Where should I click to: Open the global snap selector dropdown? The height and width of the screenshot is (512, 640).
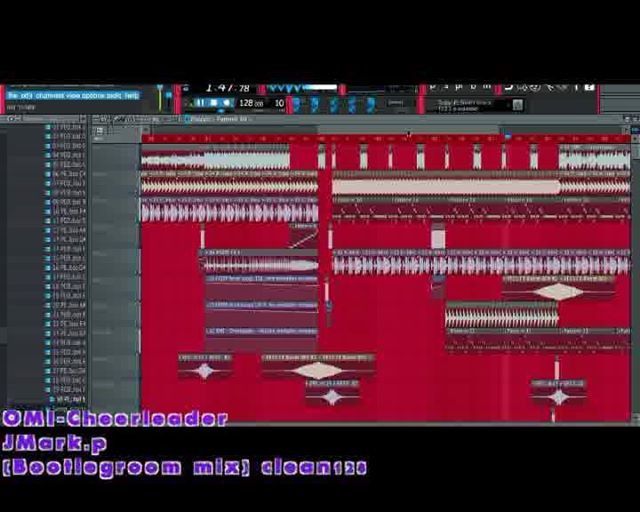tap(395, 102)
